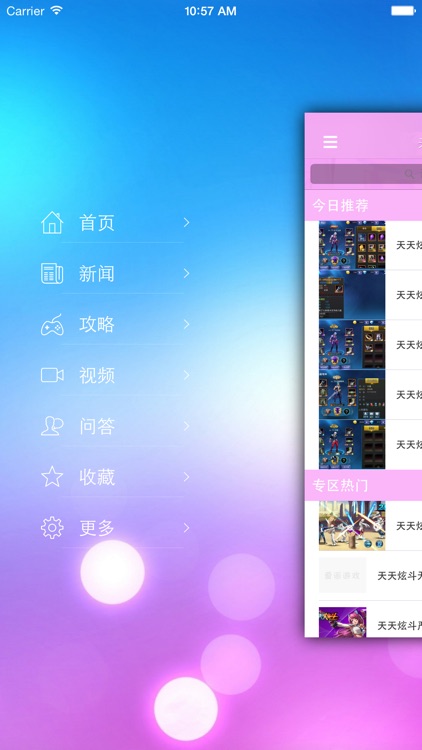Screen dimensions: 422x750
Task: Click the chevron next to 收藏
Action: [x=187, y=477]
